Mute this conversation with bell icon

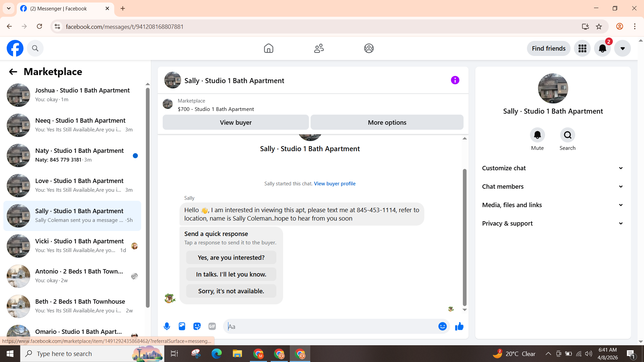[x=537, y=135]
